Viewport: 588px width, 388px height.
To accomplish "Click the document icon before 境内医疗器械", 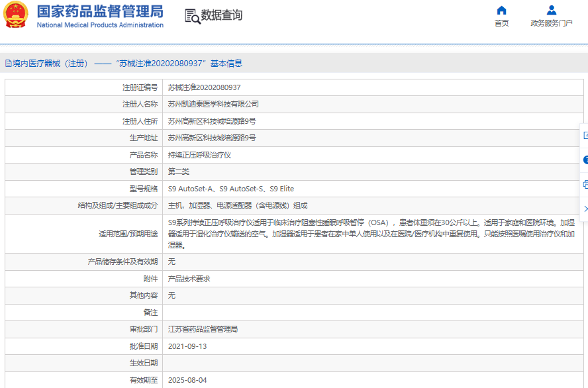I will (8, 64).
